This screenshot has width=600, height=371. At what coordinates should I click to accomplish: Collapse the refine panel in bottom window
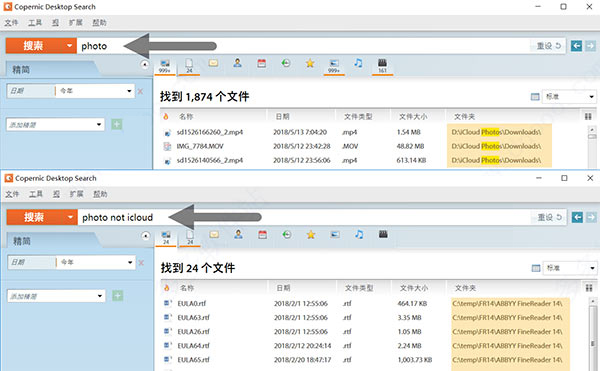(145, 236)
